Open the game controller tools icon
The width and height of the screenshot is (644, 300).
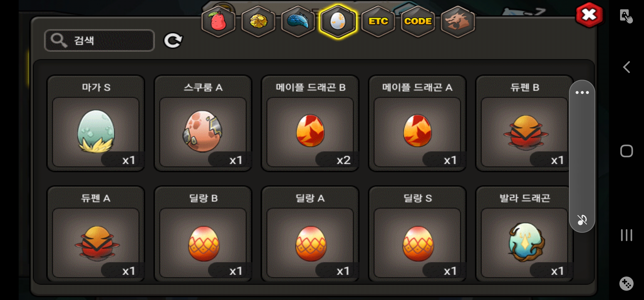point(626,284)
